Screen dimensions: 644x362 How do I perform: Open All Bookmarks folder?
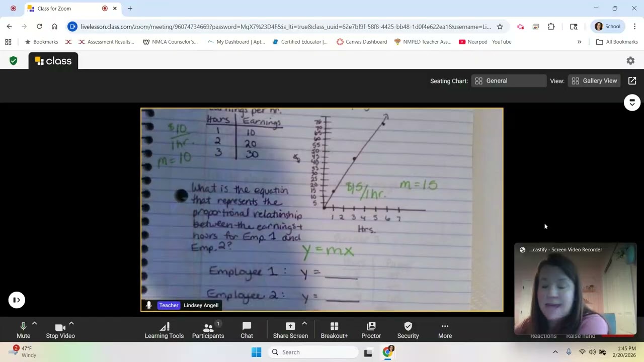(x=617, y=42)
